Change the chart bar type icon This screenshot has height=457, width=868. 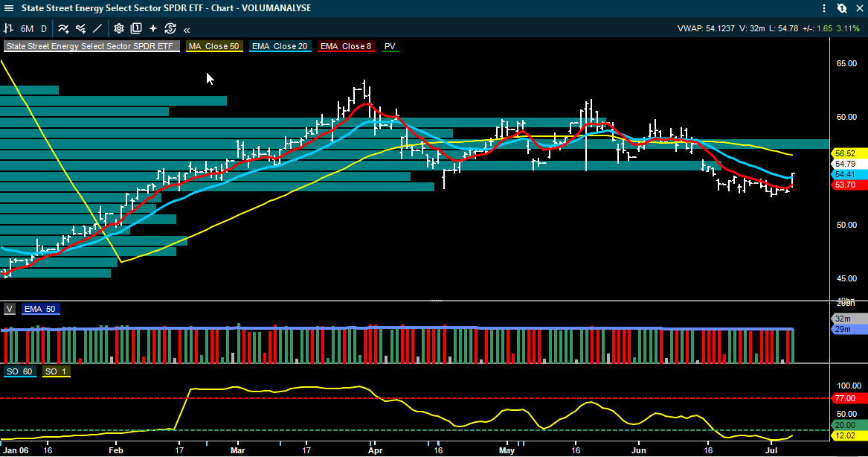[8, 28]
